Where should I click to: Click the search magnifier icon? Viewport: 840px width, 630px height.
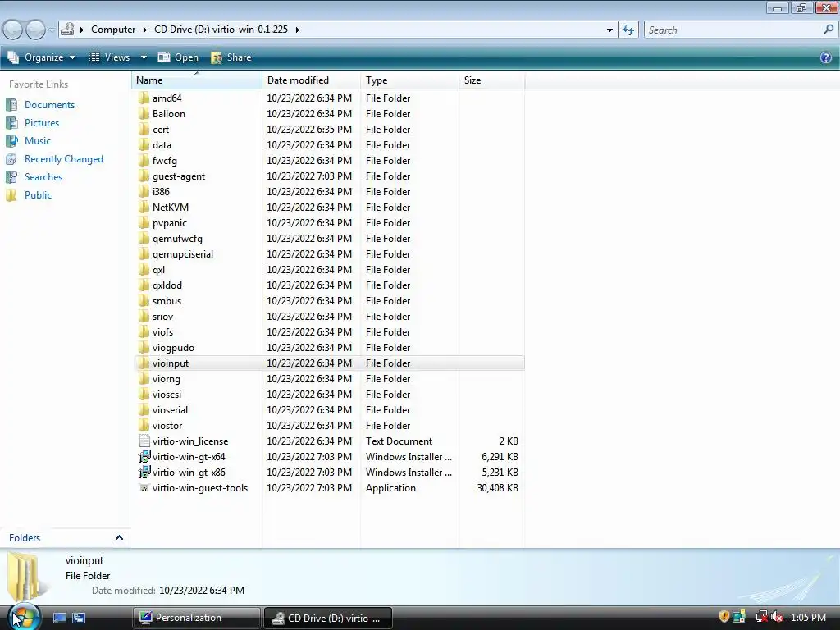[829, 30]
